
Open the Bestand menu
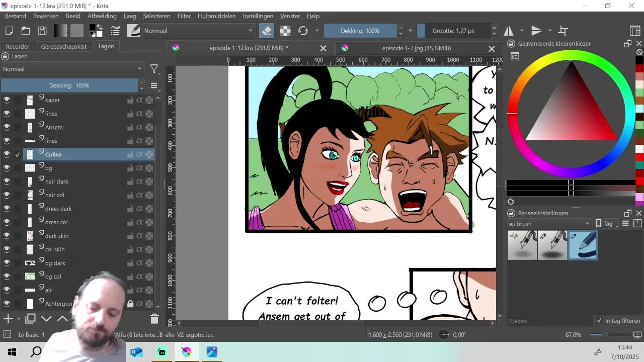(16, 16)
